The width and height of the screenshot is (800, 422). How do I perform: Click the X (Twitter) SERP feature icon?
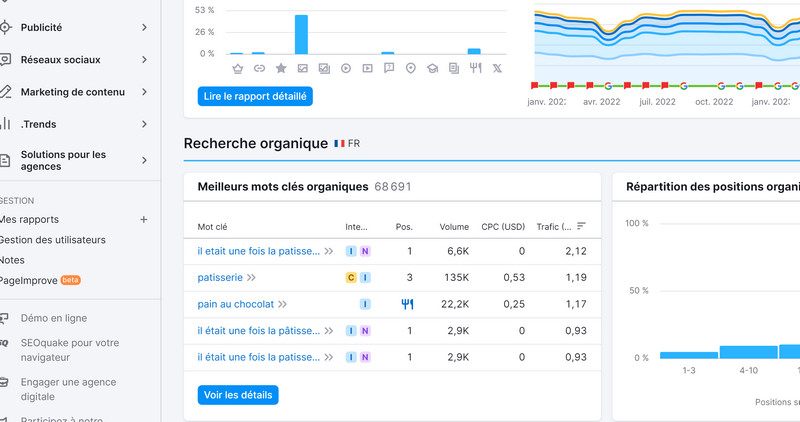click(497, 68)
